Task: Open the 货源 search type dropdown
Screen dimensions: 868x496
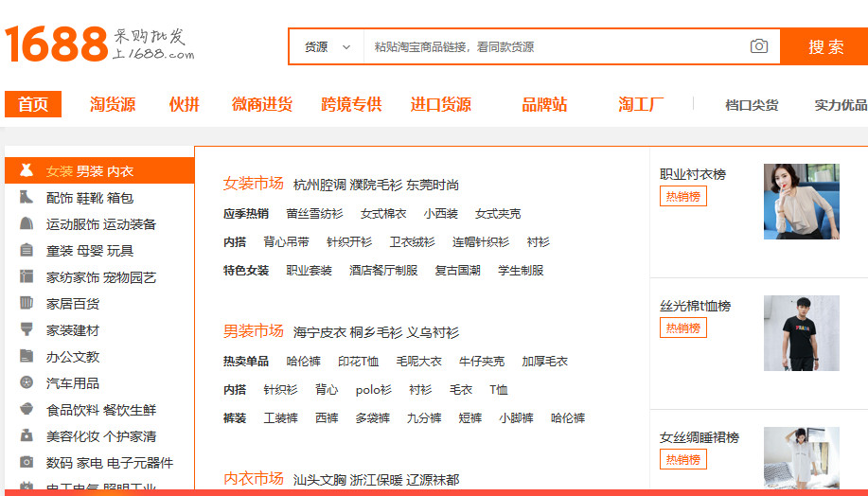Action: point(327,47)
